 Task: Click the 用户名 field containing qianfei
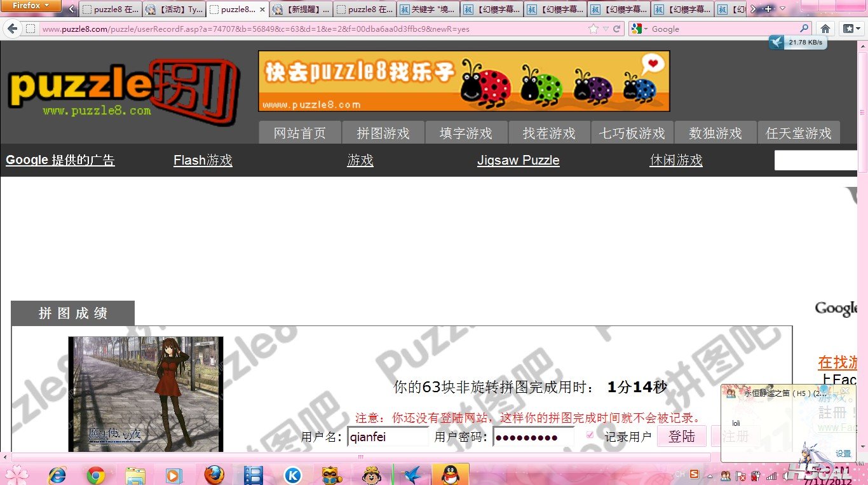388,437
